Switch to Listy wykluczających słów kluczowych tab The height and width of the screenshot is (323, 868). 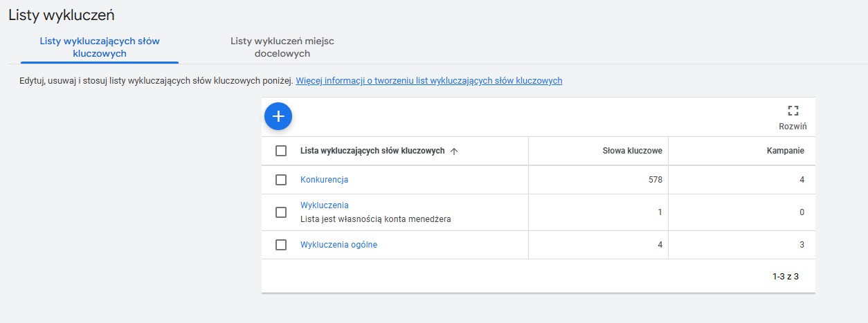(100, 47)
